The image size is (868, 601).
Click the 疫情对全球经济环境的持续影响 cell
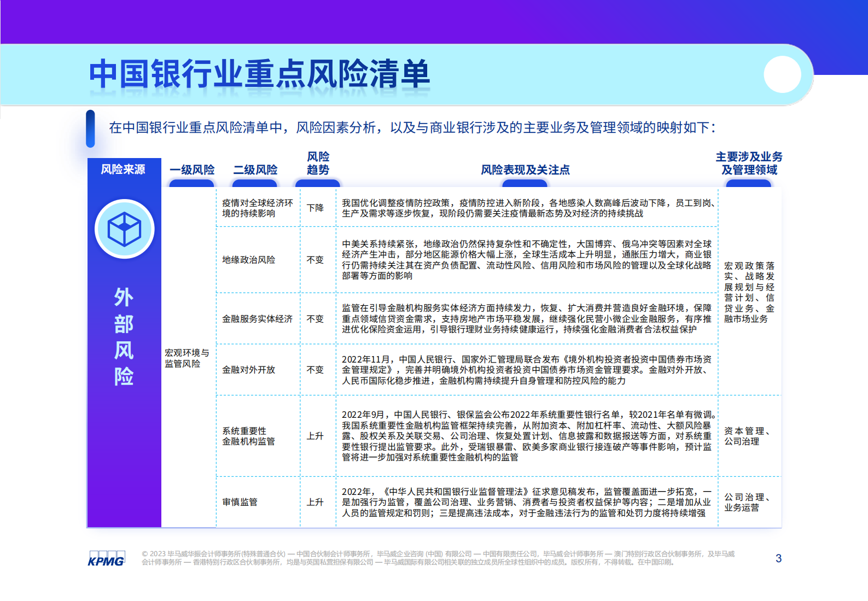pyautogui.click(x=258, y=208)
